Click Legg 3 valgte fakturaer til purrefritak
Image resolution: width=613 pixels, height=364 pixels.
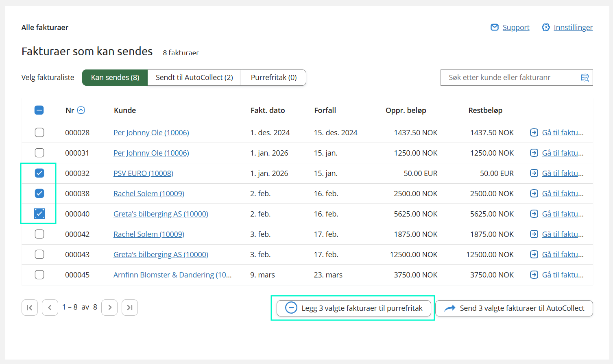point(353,308)
